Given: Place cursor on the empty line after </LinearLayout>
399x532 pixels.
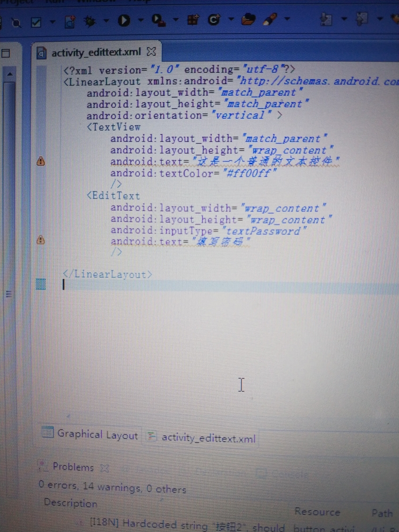Looking at the screenshot, I should click(x=231, y=286).
